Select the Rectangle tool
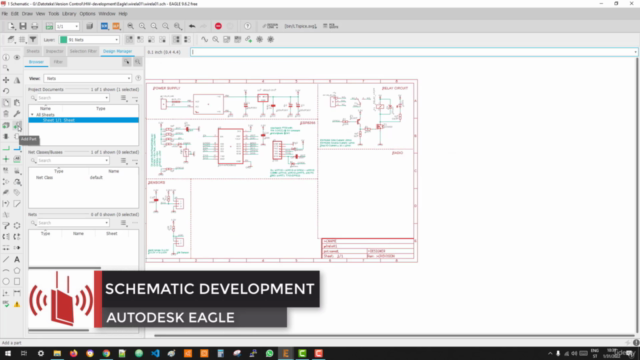 [x=17, y=282]
